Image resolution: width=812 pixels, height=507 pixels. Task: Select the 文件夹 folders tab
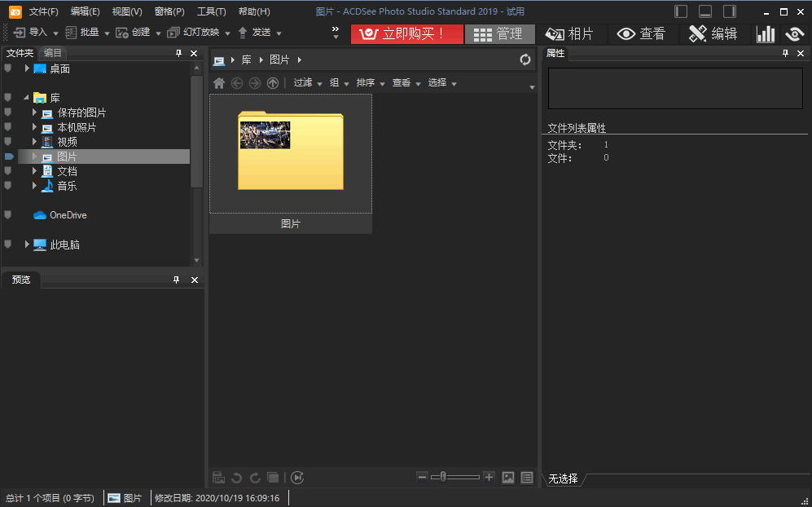[x=20, y=54]
